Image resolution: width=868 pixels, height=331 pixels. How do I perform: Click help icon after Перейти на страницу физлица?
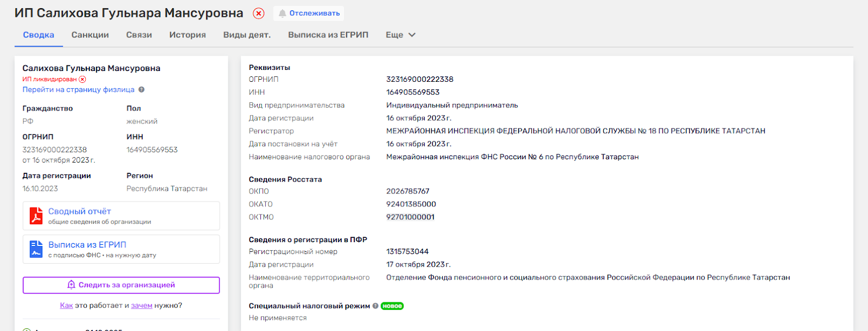point(142,89)
